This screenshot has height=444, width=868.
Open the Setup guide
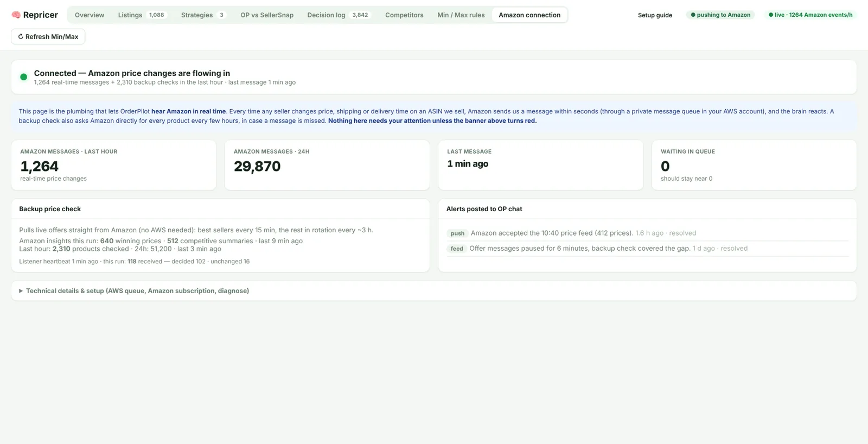coord(655,15)
